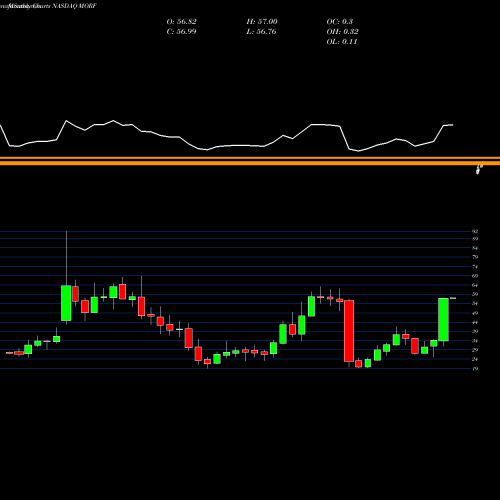This screenshot has width=500, height=500.
Task: Click the small green dash after final candle
Action: [453, 298]
